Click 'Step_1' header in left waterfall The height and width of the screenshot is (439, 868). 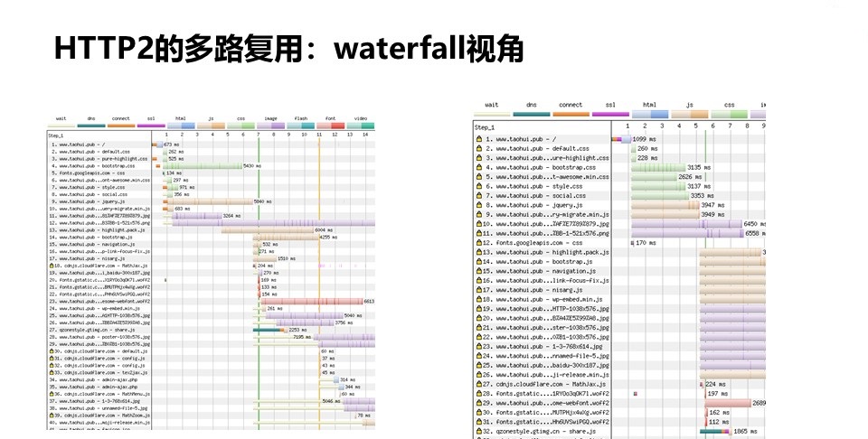pos(56,135)
